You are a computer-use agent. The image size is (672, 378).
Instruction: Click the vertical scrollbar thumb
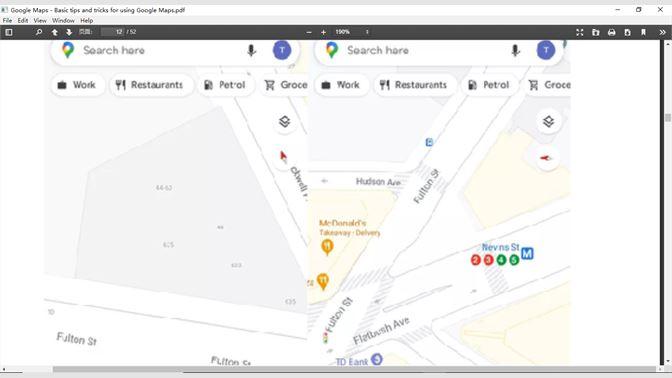[x=668, y=117]
